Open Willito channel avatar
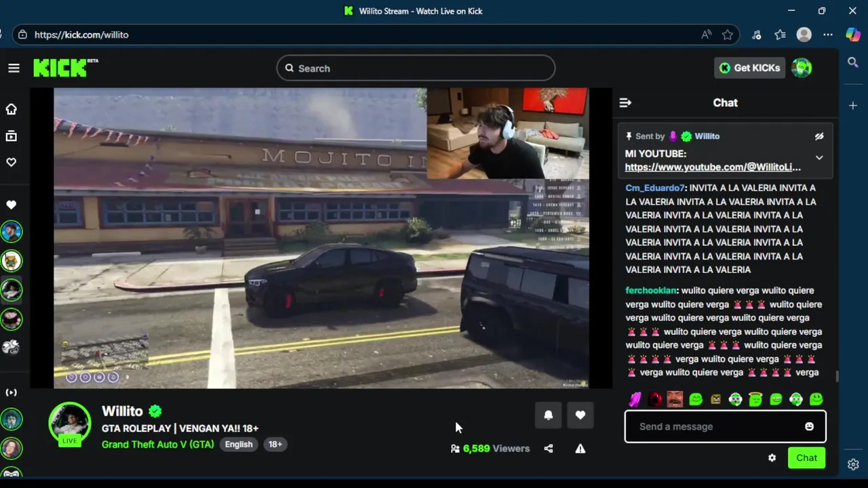This screenshot has height=488, width=868. point(69,424)
